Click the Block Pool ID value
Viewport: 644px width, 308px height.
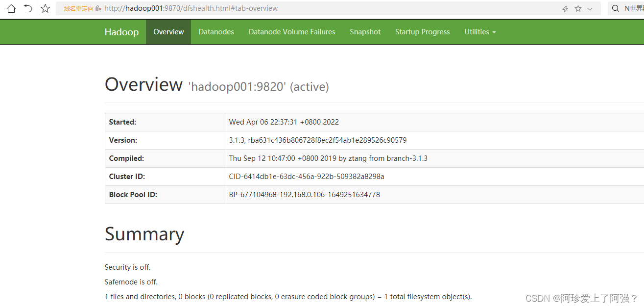pos(305,195)
